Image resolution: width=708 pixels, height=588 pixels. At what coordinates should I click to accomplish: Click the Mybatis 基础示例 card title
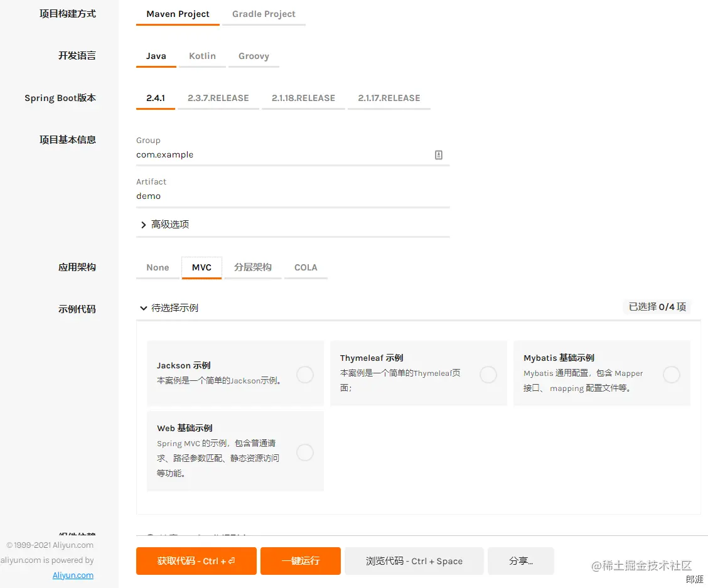[x=559, y=358]
